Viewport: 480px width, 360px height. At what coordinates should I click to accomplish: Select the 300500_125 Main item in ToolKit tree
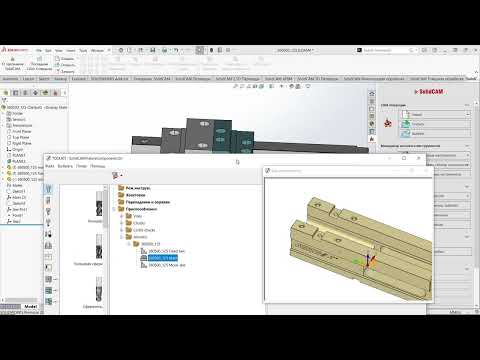163,258
